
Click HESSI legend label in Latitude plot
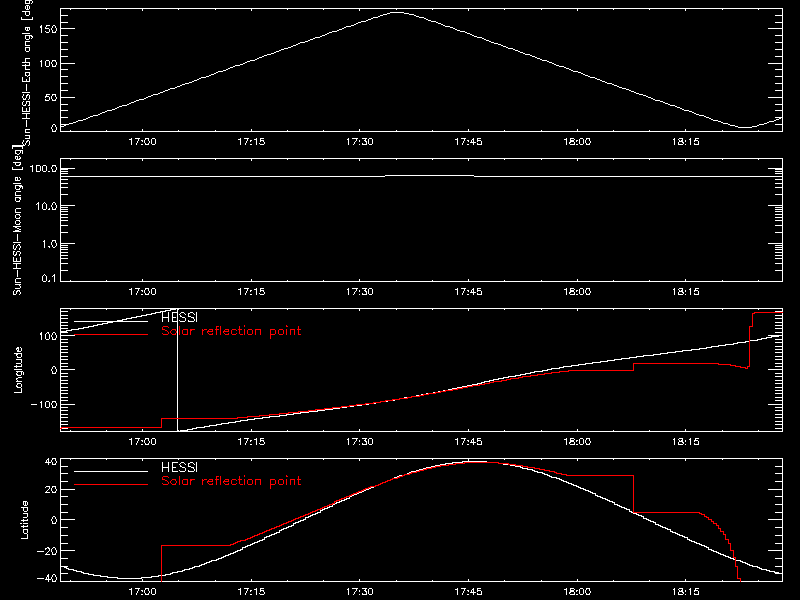(179, 467)
